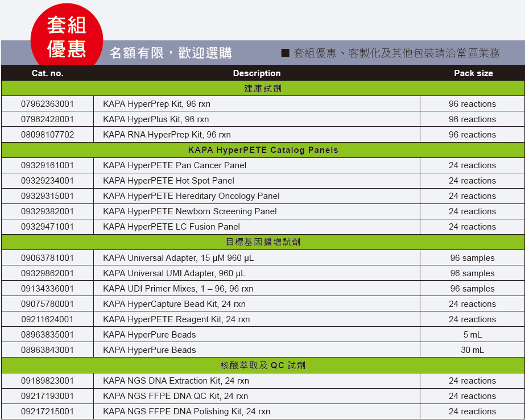
Task: Select catalog number 08963843001
Action: point(47,350)
